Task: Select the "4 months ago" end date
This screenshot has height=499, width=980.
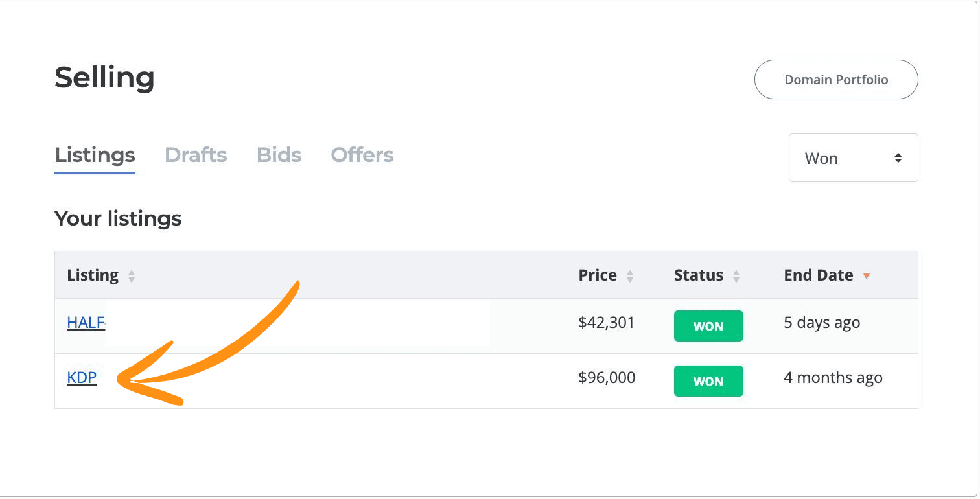Action: pos(833,377)
